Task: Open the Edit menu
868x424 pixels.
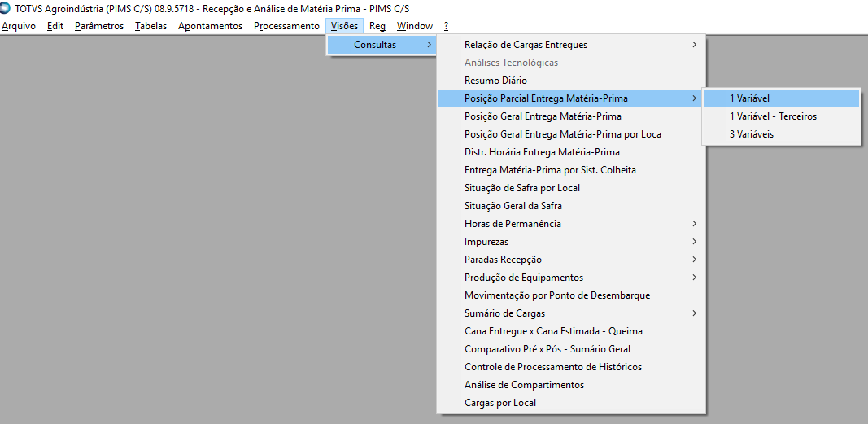Action: (x=55, y=26)
